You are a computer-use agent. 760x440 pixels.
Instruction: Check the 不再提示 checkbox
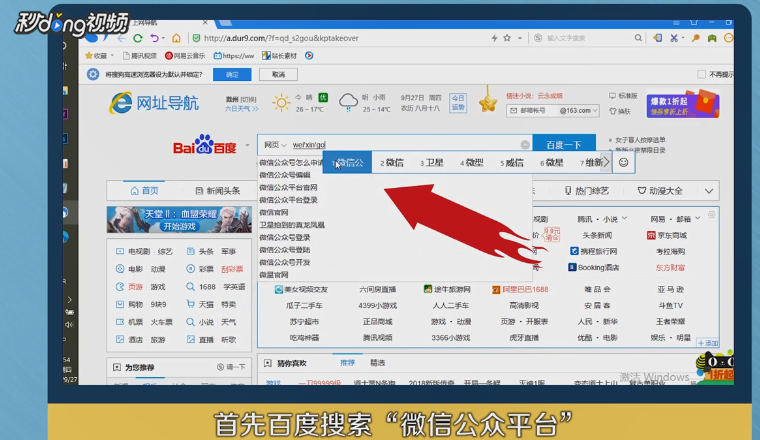701,75
